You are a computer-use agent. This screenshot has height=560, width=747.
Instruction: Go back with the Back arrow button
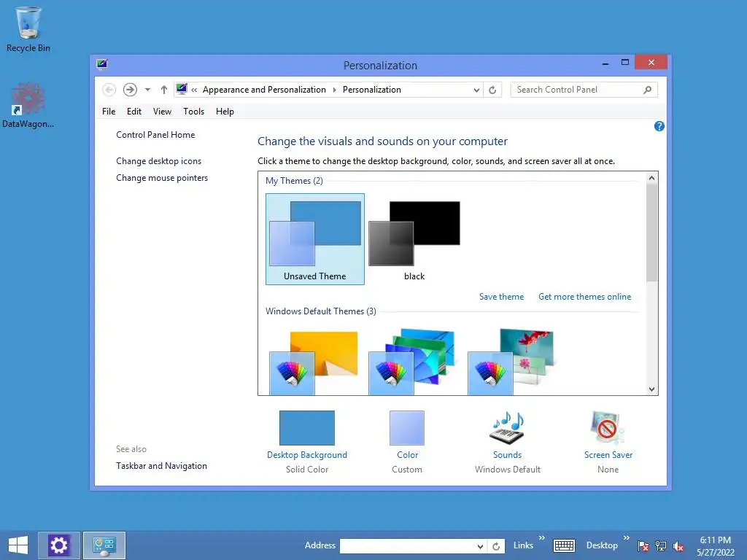109,90
